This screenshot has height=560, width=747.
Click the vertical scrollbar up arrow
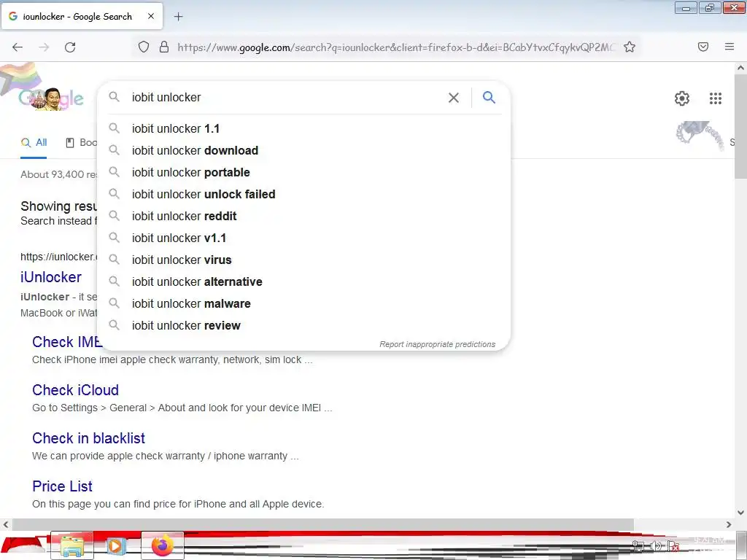(740, 68)
